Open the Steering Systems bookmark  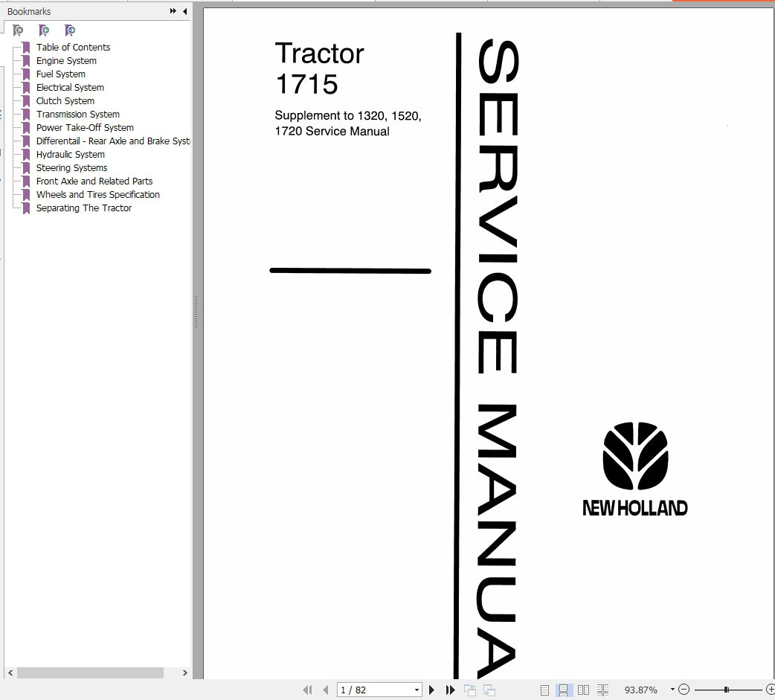click(x=71, y=167)
